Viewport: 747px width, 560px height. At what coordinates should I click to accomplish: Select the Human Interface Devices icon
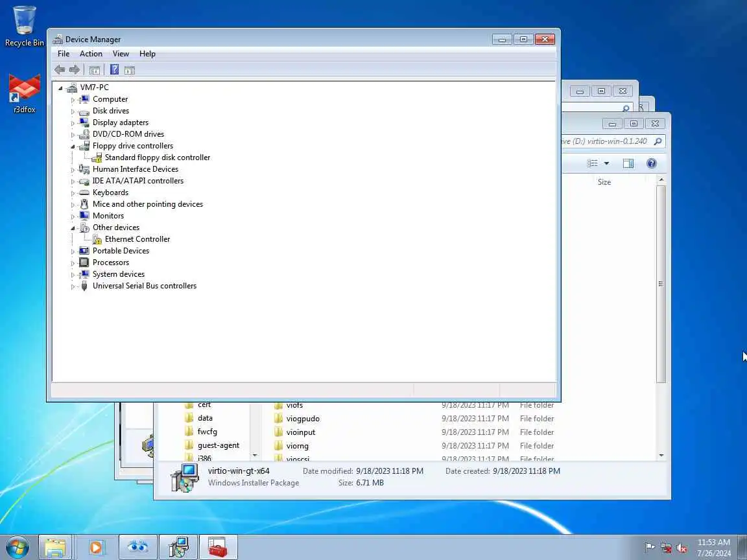(x=84, y=169)
